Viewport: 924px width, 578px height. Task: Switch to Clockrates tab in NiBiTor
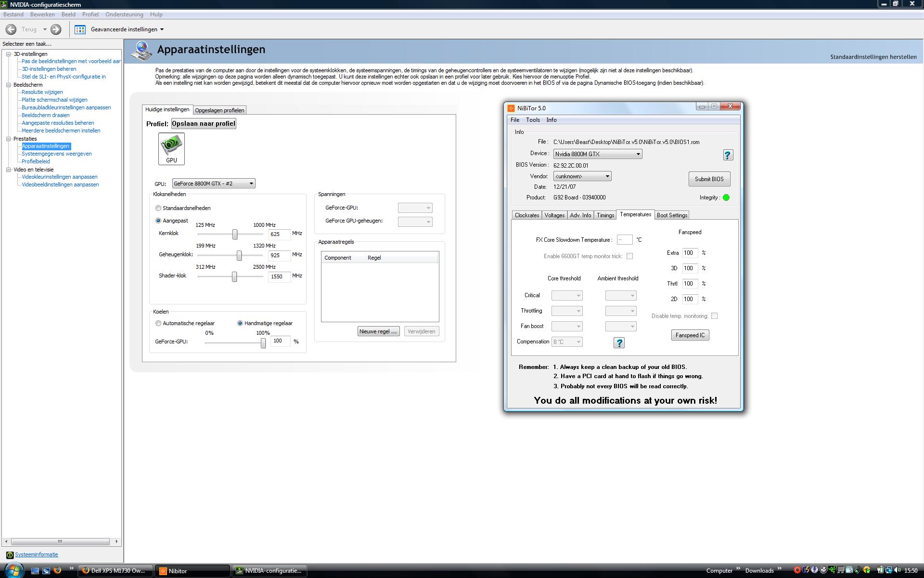(527, 215)
